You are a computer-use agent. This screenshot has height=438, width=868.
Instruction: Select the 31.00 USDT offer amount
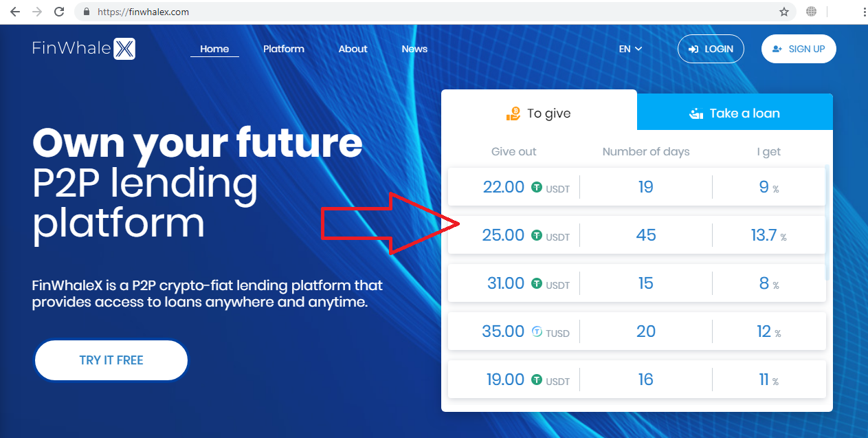(528, 283)
